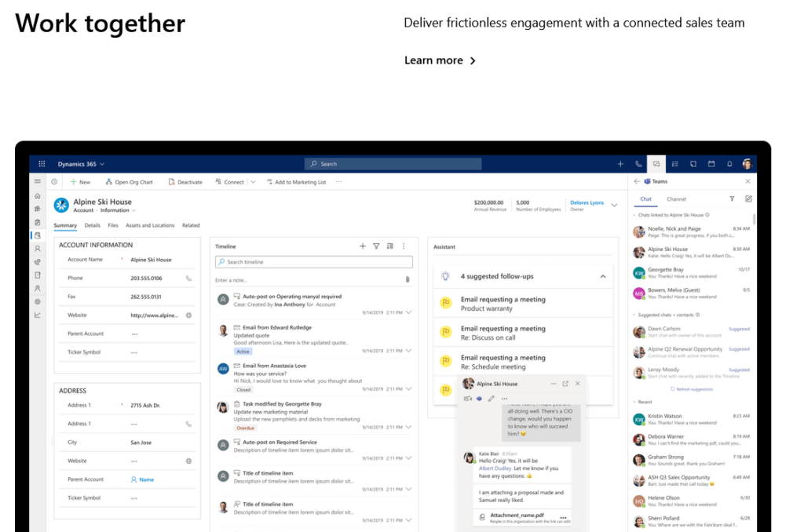
Task: Click globe icon next to http://www.alpine
Action: tap(188, 315)
